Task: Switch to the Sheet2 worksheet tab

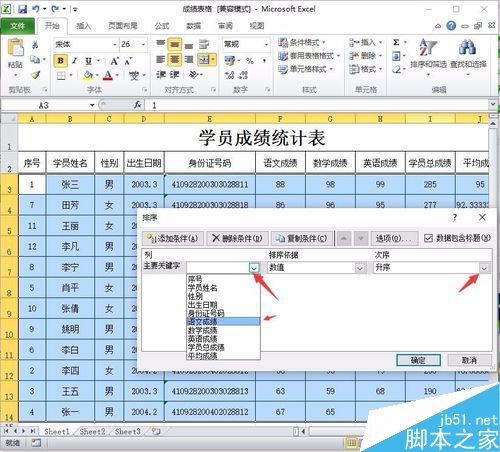Action: pos(92,432)
